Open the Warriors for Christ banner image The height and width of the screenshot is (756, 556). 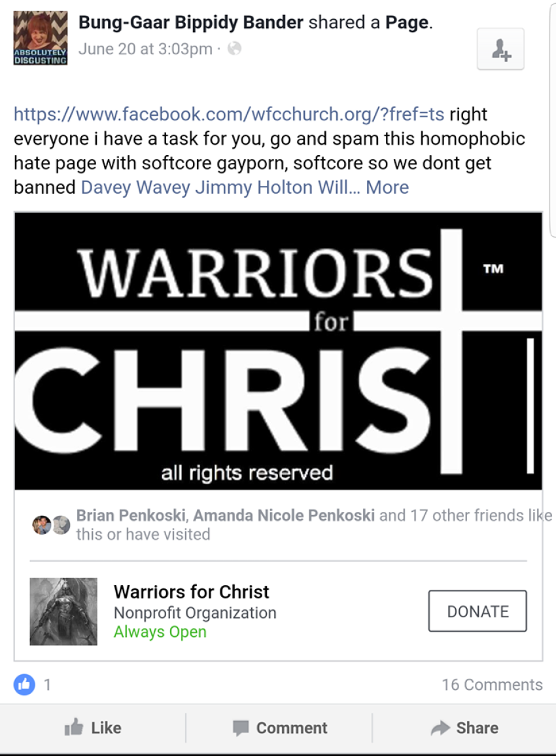pos(278,351)
